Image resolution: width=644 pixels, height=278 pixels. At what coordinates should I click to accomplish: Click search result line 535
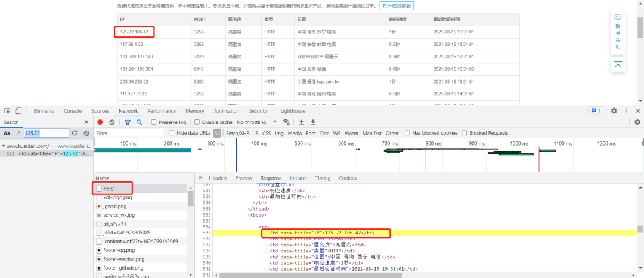click(47, 153)
